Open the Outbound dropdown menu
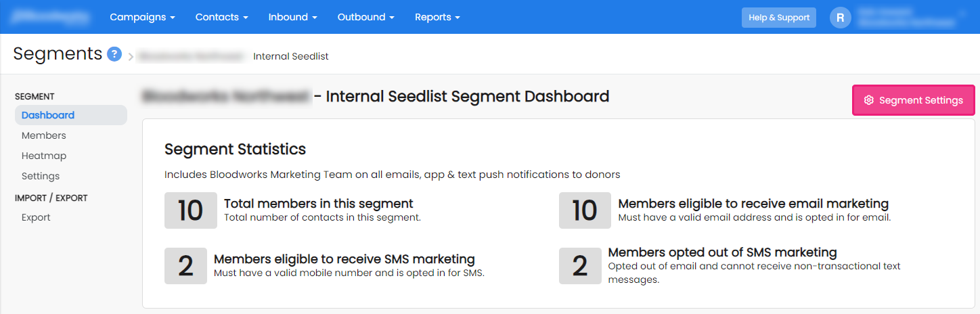Image resolution: width=980 pixels, height=314 pixels. [366, 18]
